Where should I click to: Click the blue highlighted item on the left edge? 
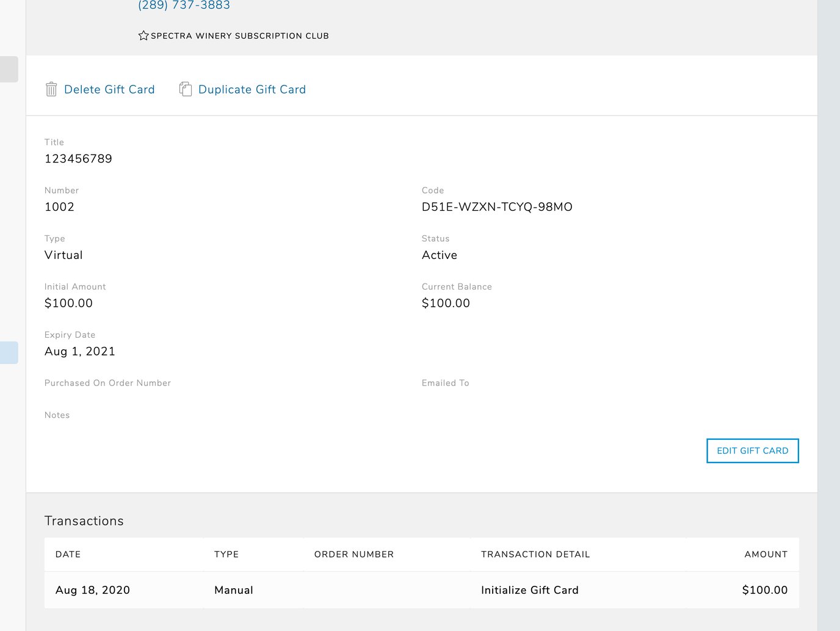tap(9, 352)
